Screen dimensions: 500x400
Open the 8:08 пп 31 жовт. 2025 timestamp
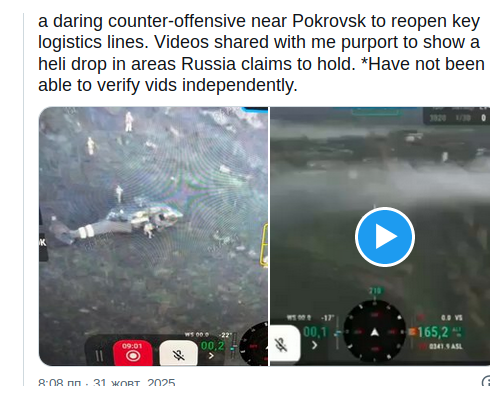pos(107,382)
